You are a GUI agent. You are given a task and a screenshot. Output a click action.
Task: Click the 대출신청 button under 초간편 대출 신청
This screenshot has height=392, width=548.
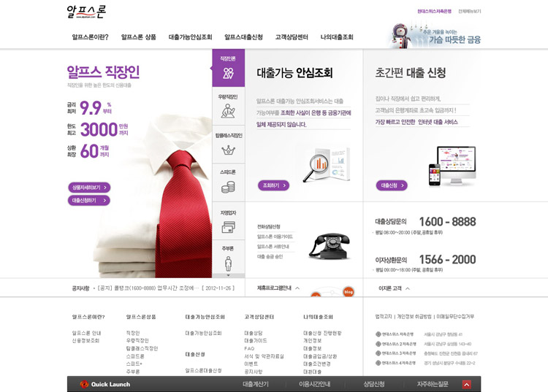(x=392, y=185)
